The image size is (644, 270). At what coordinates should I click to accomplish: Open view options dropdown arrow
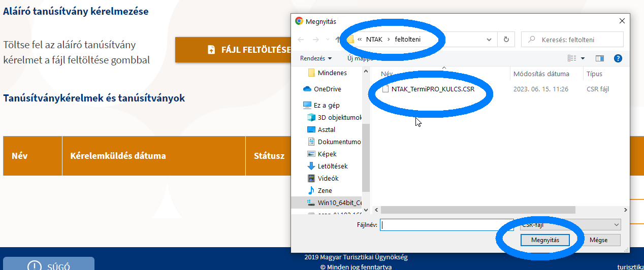583,58
